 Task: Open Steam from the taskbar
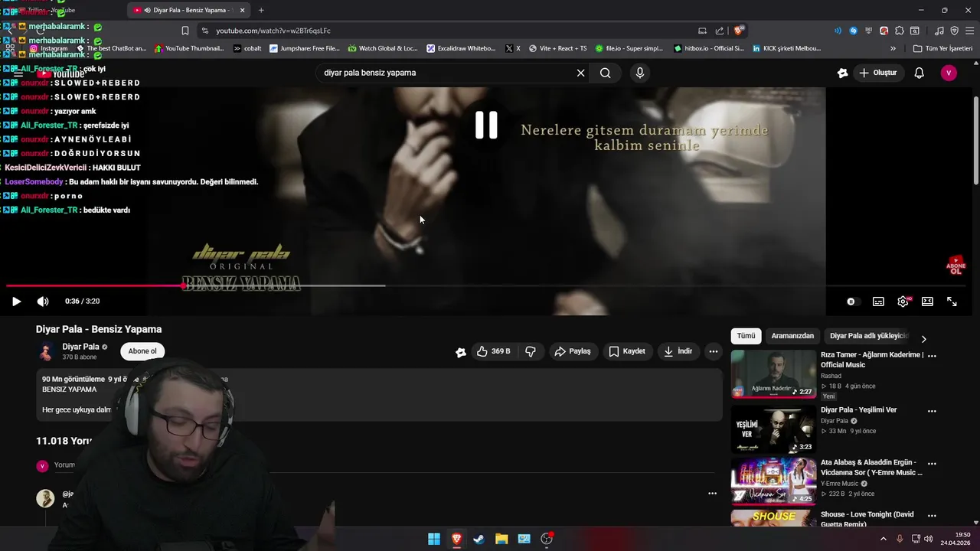(x=479, y=539)
